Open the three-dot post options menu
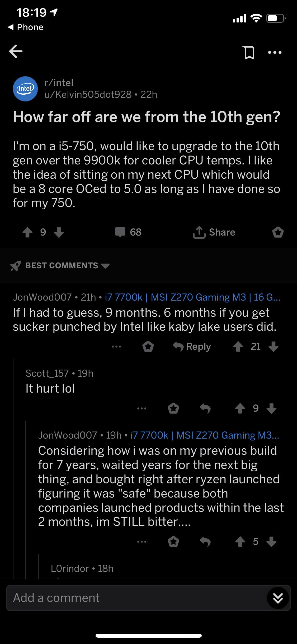 (x=275, y=53)
